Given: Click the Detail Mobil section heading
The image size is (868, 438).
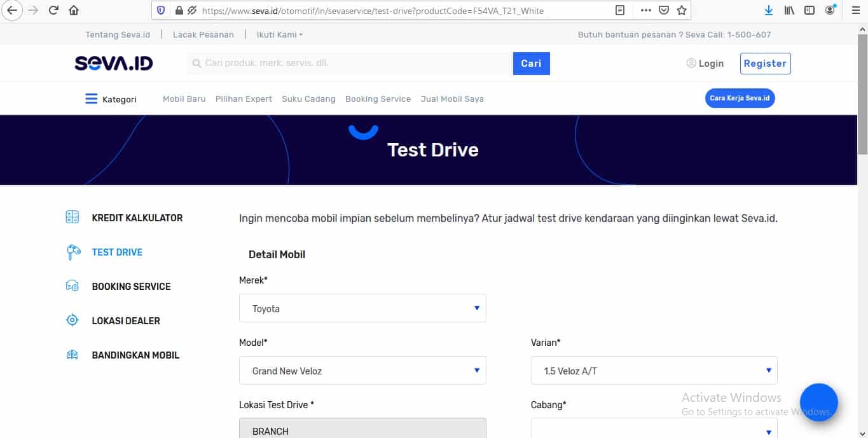Looking at the screenshot, I should coord(277,254).
